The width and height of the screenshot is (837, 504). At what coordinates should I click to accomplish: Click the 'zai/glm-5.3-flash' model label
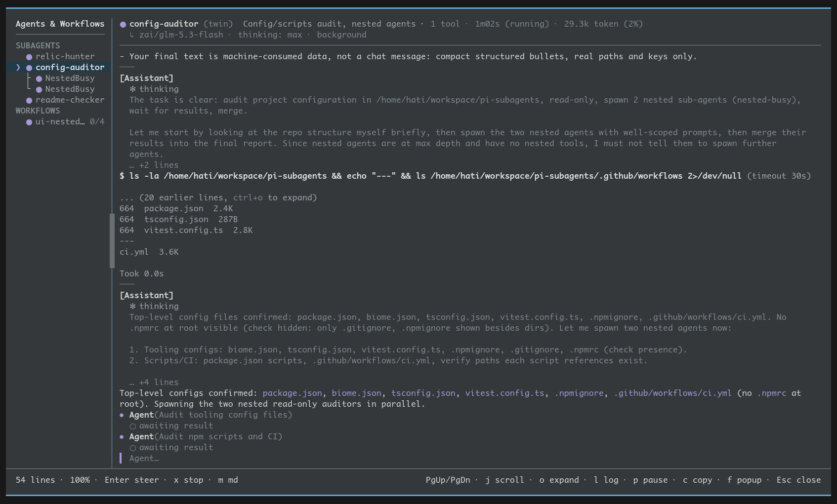click(181, 35)
